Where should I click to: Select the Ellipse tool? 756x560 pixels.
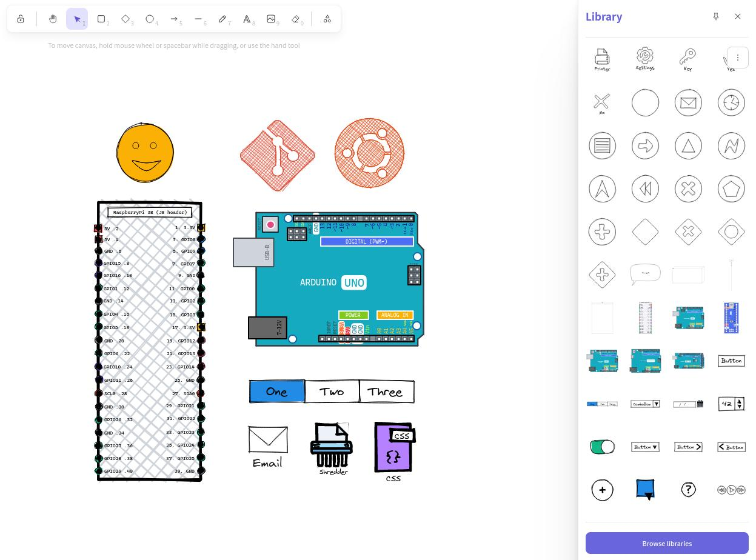tap(150, 19)
